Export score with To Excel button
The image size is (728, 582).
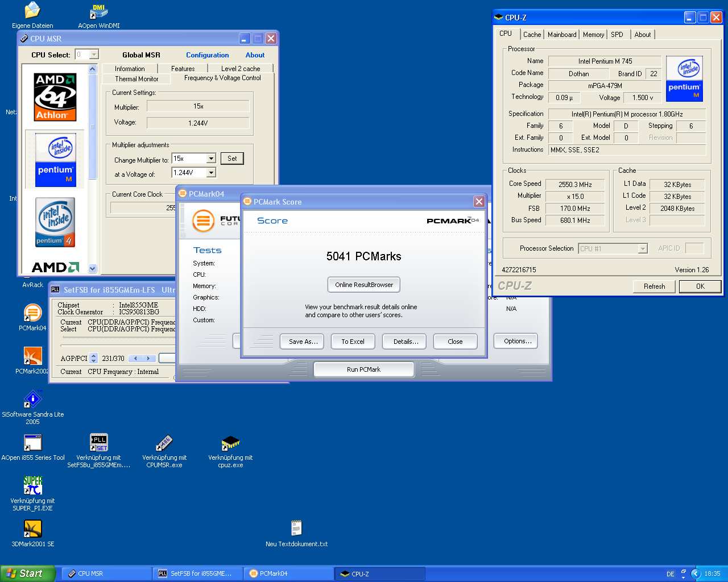[353, 342]
